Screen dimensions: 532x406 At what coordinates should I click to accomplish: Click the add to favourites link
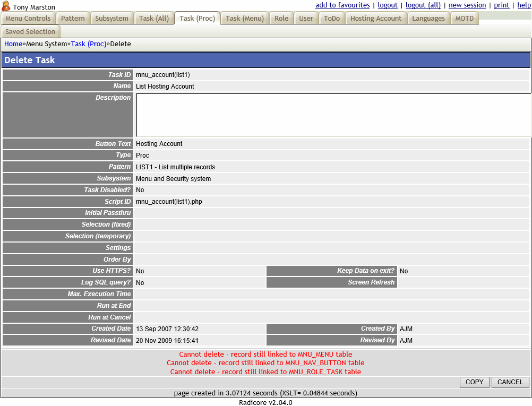pos(342,5)
